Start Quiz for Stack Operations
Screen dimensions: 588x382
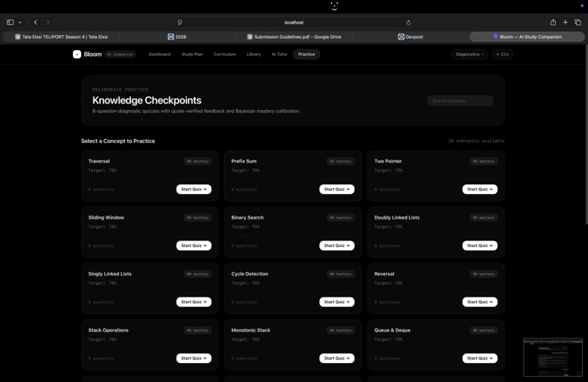pos(194,359)
